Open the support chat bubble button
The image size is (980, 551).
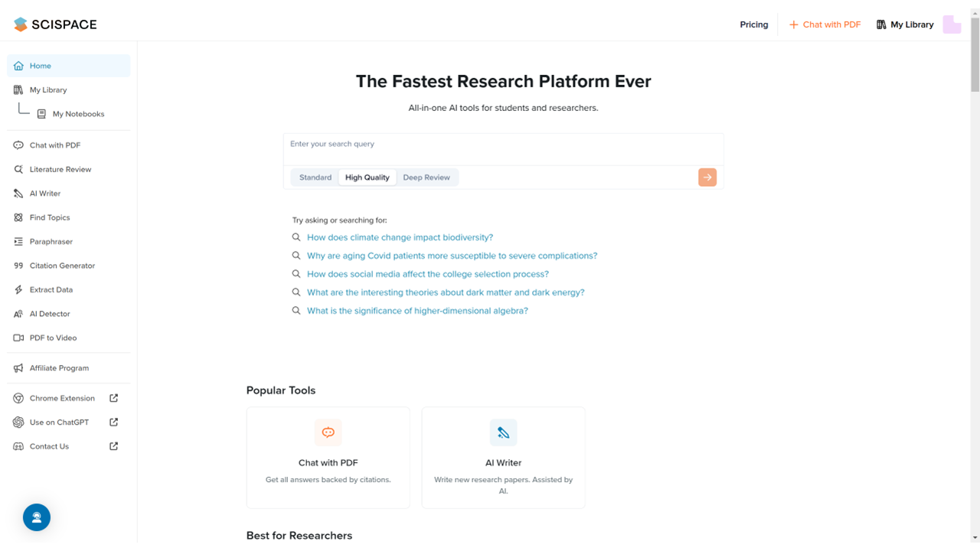37,517
